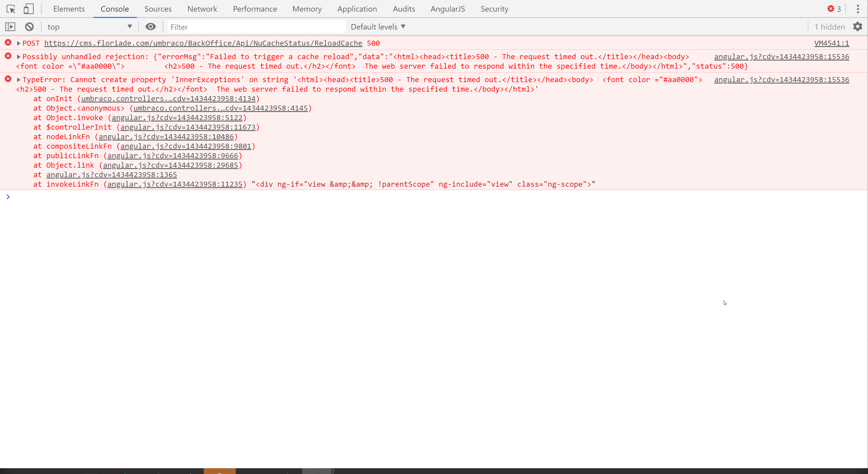Clear the console
868x474 pixels.
coord(29,27)
